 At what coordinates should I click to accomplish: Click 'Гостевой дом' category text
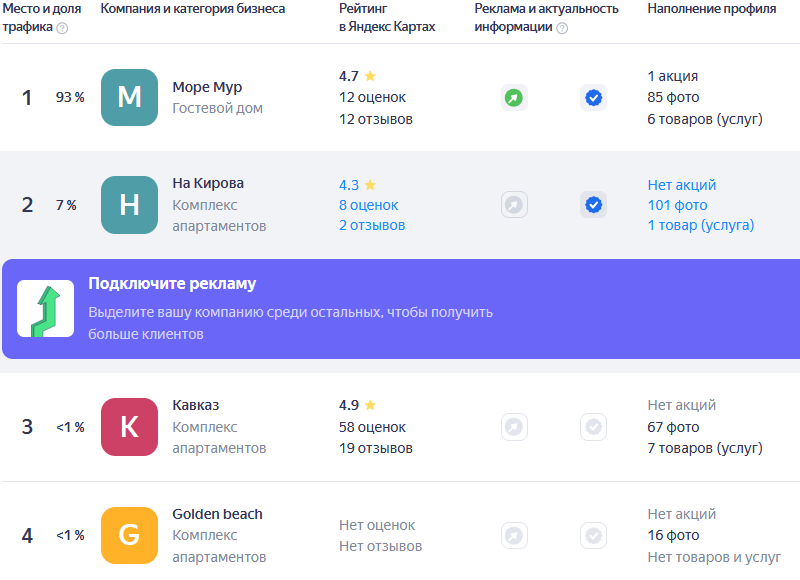[217, 108]
